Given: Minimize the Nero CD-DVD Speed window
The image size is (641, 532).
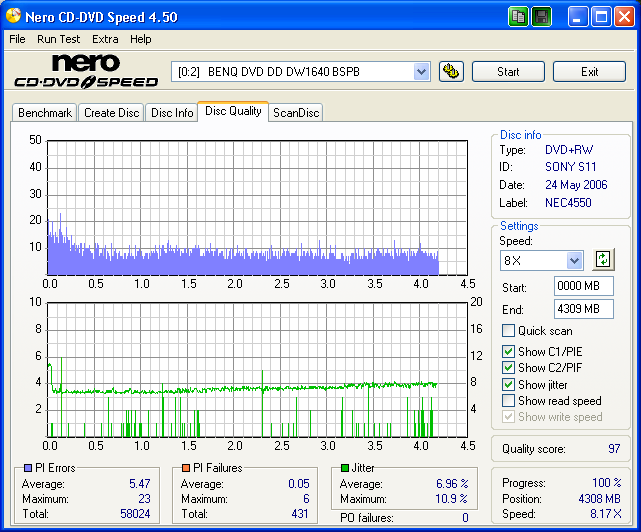Looking at the screenshot, I should (x=579, y=16).
